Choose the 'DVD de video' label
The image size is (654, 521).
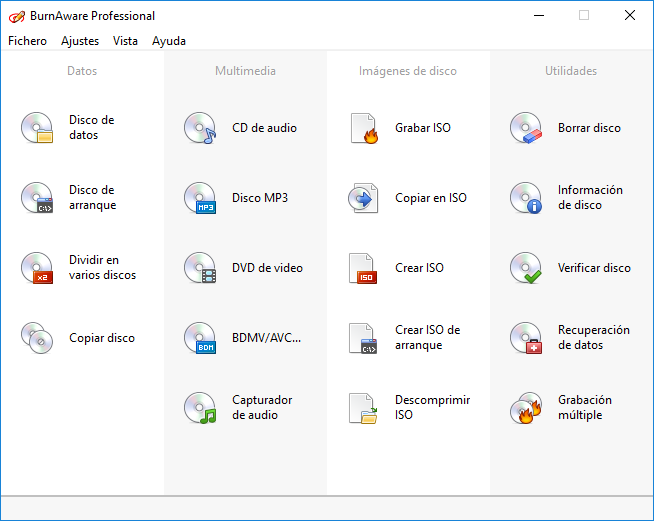coord(267,268)
